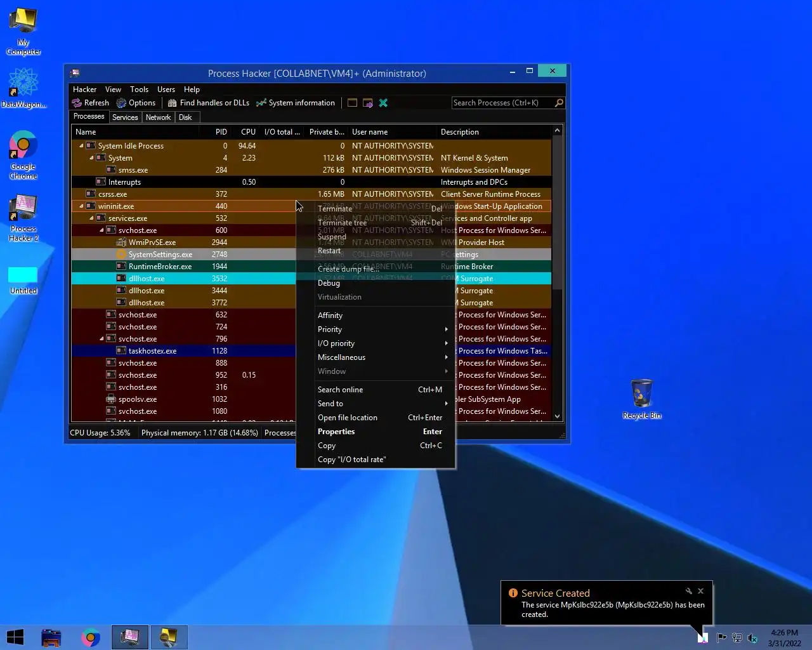Choose Terminate tree from context menu
This screenshot has width=812, height=650.
376,223
